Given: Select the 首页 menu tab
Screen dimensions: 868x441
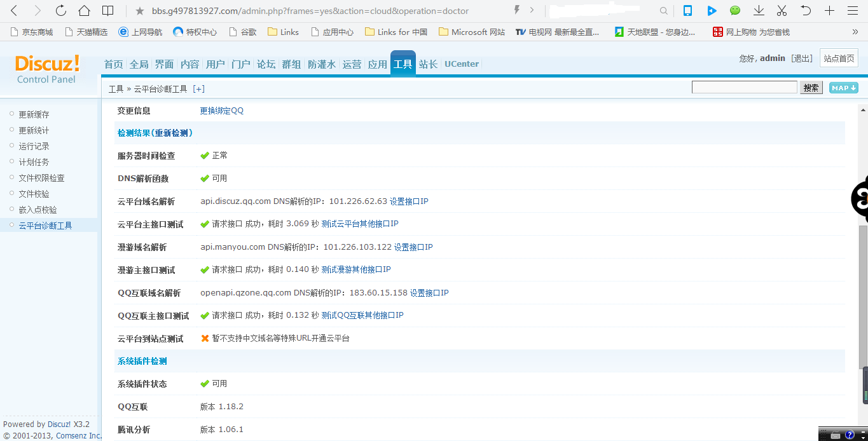Looking at the screenshot, I should (114, 64).
